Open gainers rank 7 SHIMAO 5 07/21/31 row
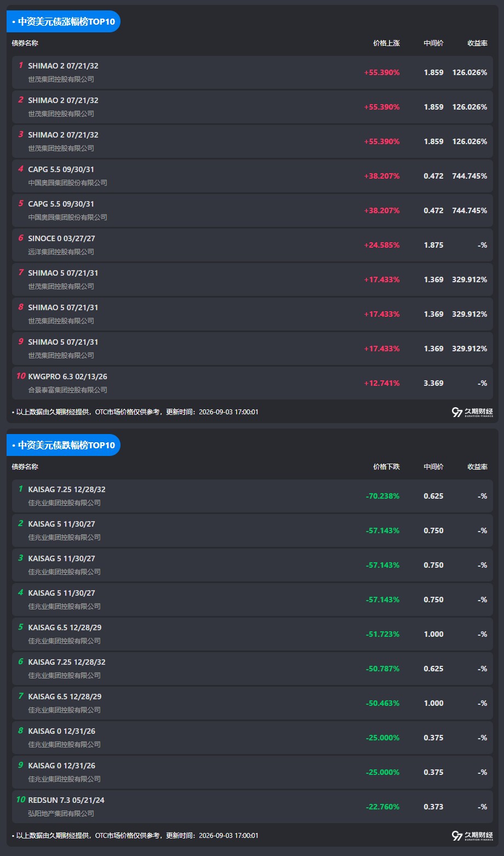Image resolution: width=504 pixels, height=856 pixels. (x=253, y=279)
